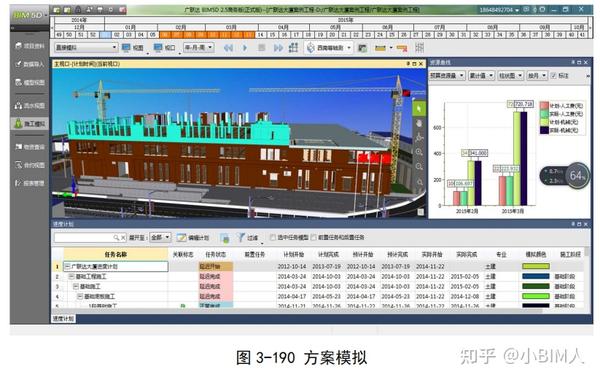This screenshot has height=380, width=600.
Task: Open 模型视图 in the left sidebar
Action: pos(30,82)
